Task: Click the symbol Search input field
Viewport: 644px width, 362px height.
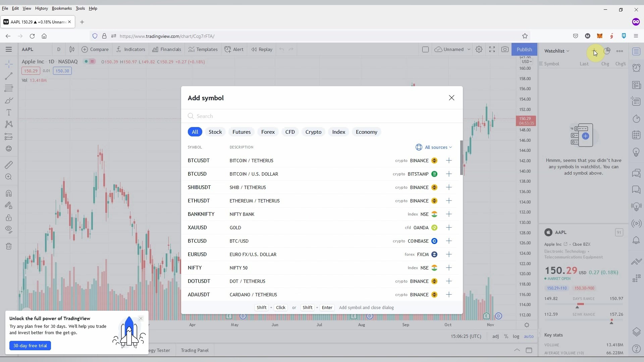Action: [x=322, y=116]
